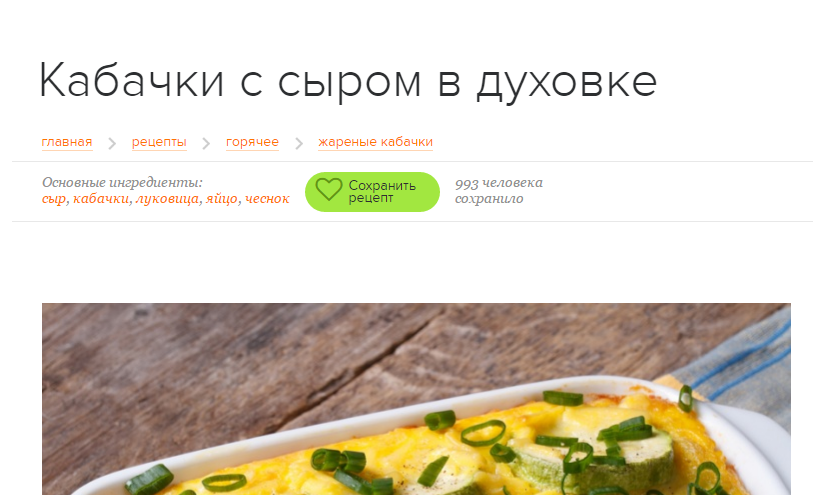Choose the чеснок ingredient link
Viewport: 813px width, 495px height.
[x=267, y=199]
